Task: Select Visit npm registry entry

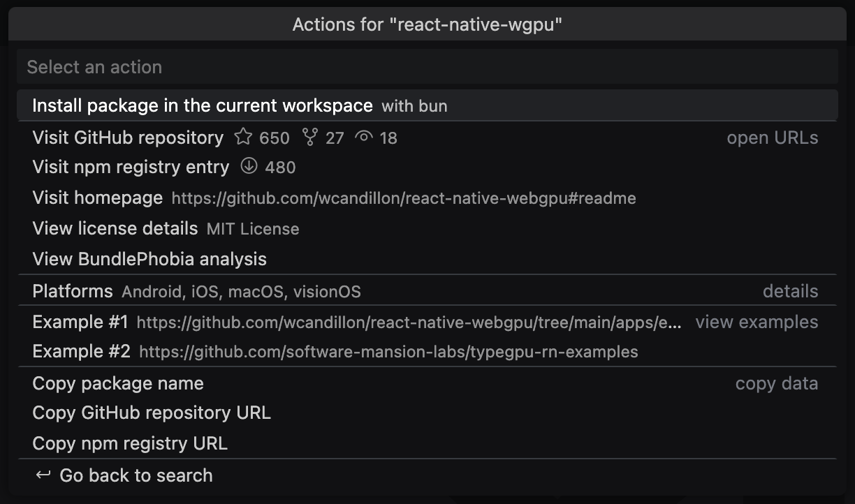Action: point(427,168)
